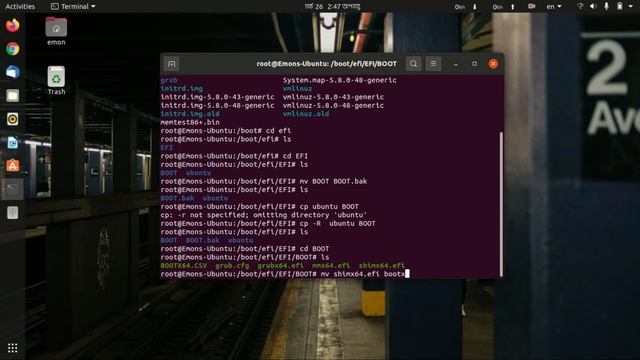Click the screen recording indicator
Screen dimensions: 640x360
531,7
